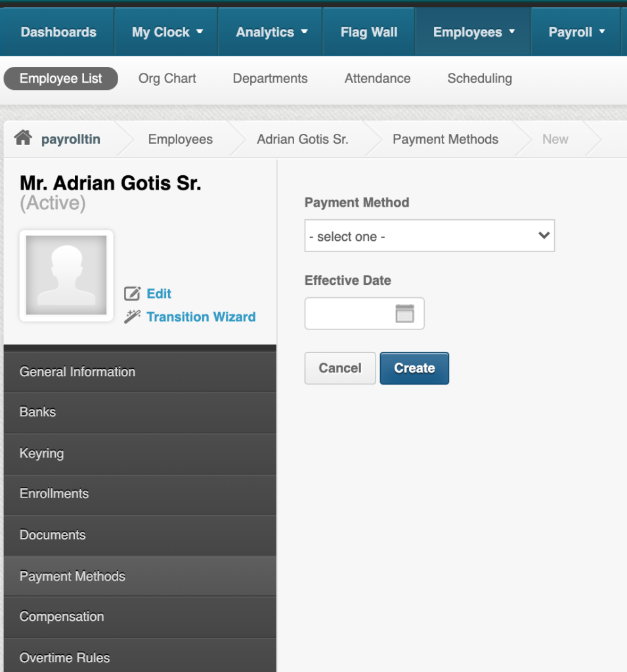Open the Payment Method select dropdown
627x672 pixels.
pyautogui.click(x=429, y=236)
